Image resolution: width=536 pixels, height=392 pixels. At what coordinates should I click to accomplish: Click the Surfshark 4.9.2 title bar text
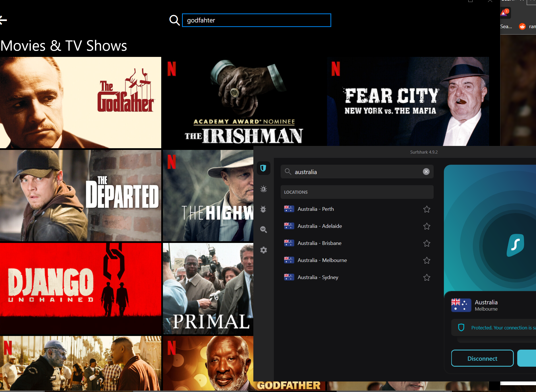pos(424,152)
